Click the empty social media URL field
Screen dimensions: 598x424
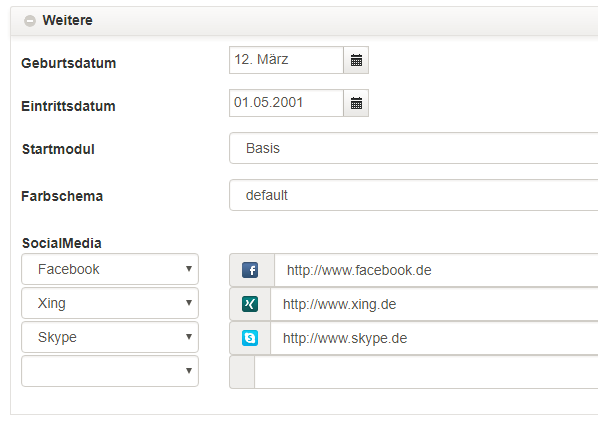tap(426, 372)
